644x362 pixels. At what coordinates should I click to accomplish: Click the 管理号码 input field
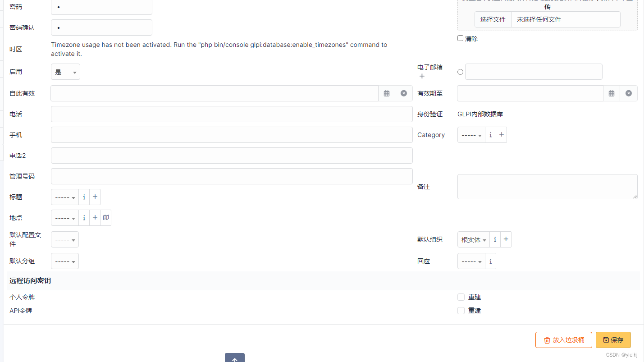[232, 176]
